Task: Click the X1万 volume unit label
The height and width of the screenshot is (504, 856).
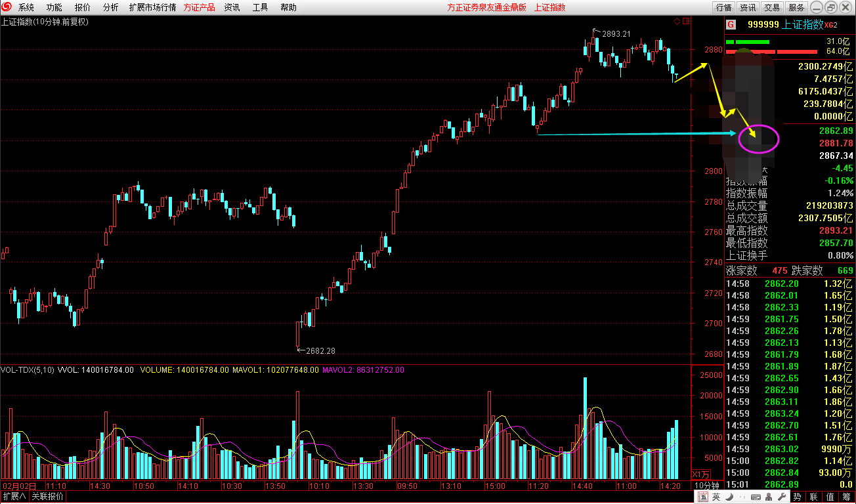Action: pyautogui.click(x=702, y=474)
